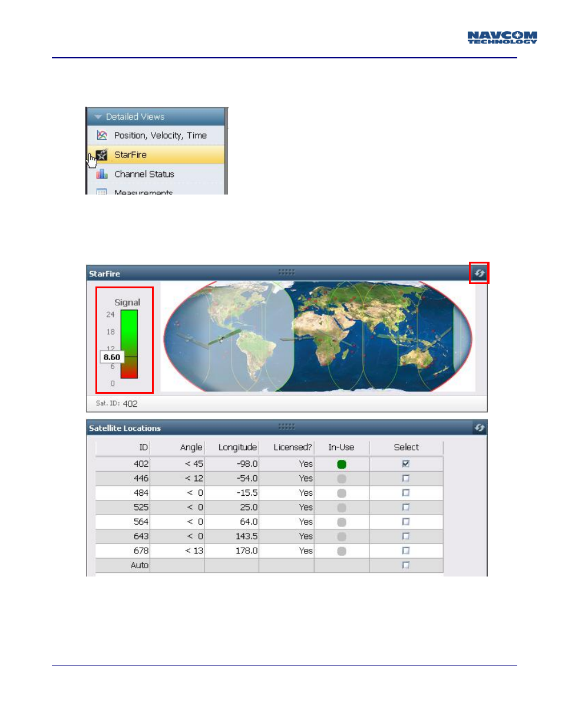Image resolution: width=562 pixels, height=728 pixels.
Task: Click the Auto row label
Action: 140,565
